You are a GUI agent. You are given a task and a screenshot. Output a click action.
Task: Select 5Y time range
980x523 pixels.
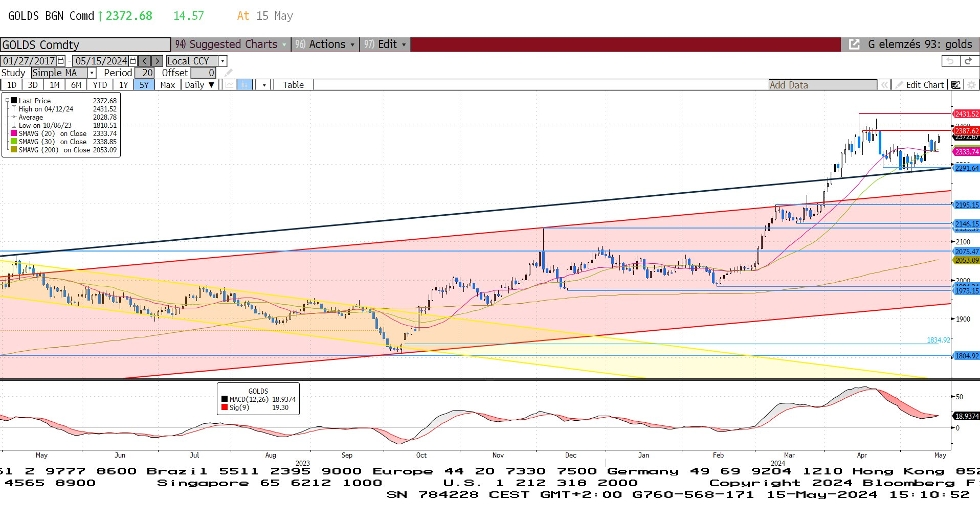point(144,85)
